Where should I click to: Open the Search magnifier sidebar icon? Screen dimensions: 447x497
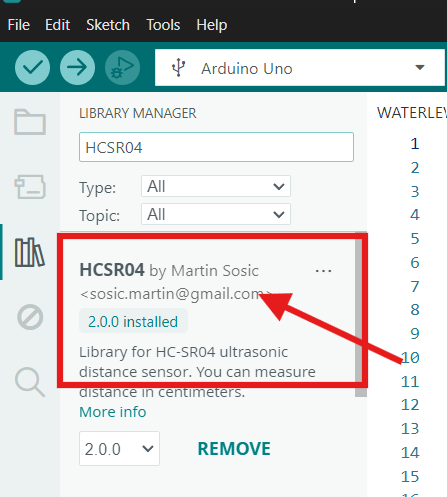(30, 382)
